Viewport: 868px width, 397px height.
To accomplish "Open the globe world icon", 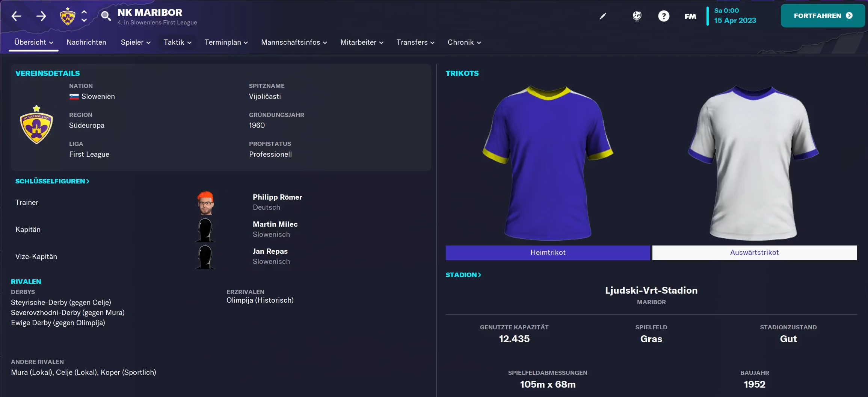I will pos(637,16).
